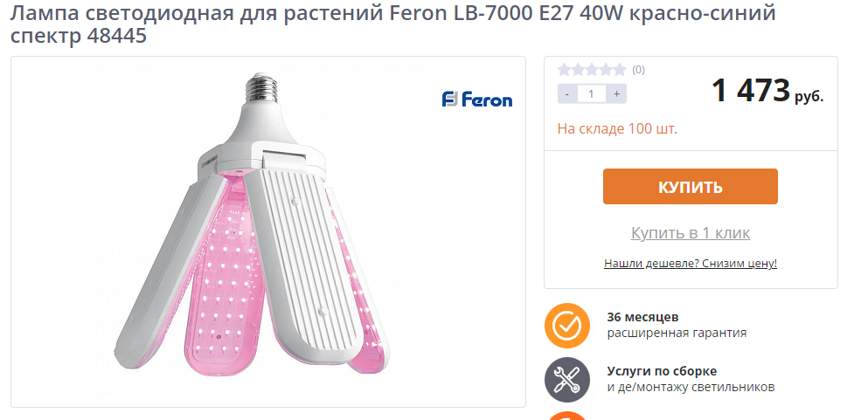Decrease quantity with the minus button
Viewport: 868px width, 420px height.
[x=567, y=93]
